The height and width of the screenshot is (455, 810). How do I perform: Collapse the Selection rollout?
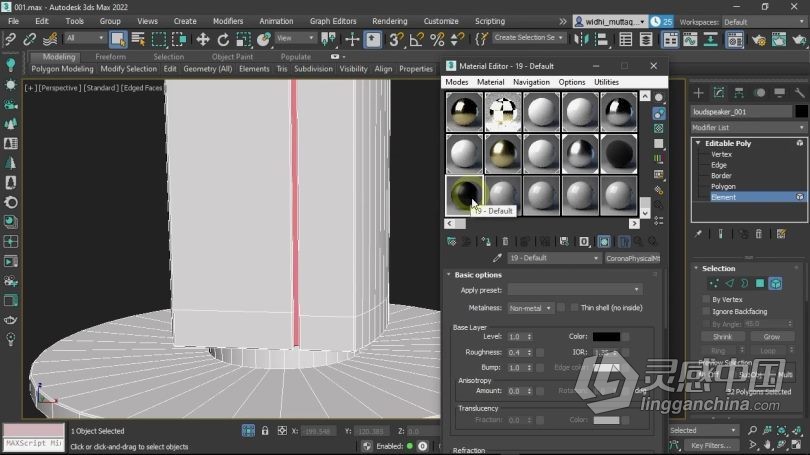(696, 268)
